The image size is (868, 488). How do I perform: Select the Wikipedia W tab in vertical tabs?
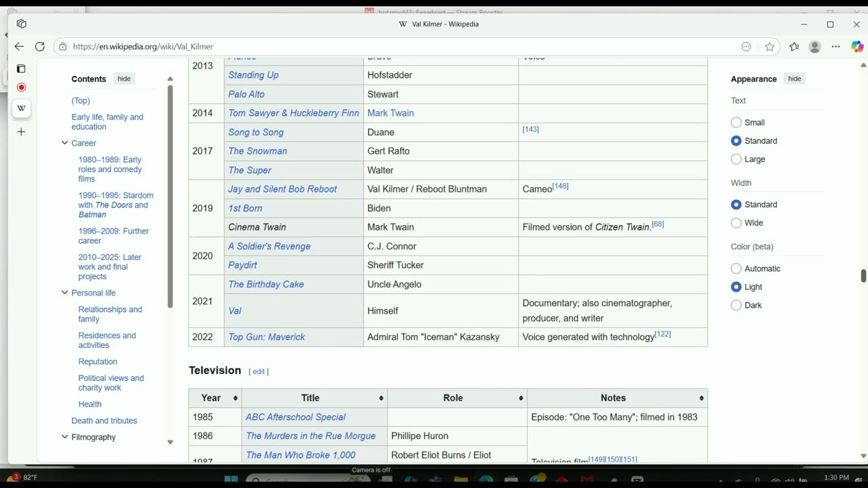click(21, 108)
